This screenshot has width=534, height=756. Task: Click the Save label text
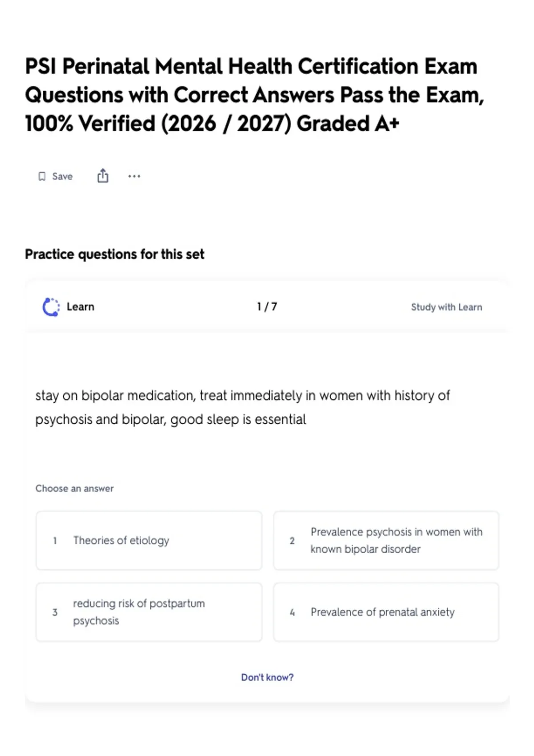[x=62, y=177]
